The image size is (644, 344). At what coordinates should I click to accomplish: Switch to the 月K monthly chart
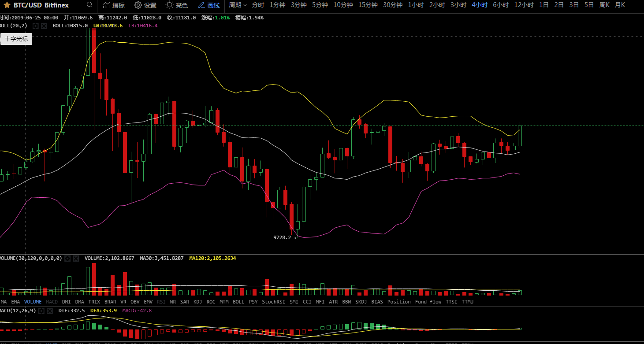(620, 5)
